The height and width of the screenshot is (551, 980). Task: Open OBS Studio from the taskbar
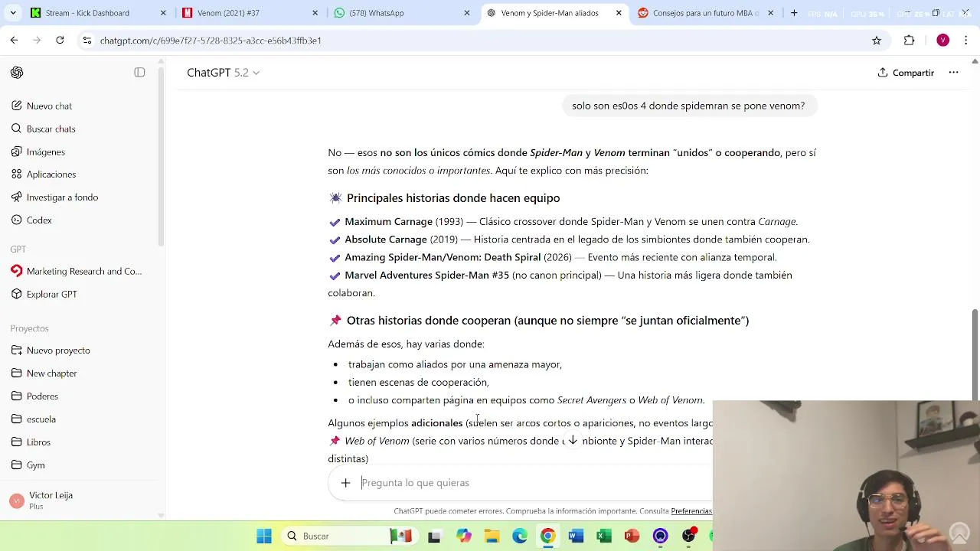click(x=688, y=536)
